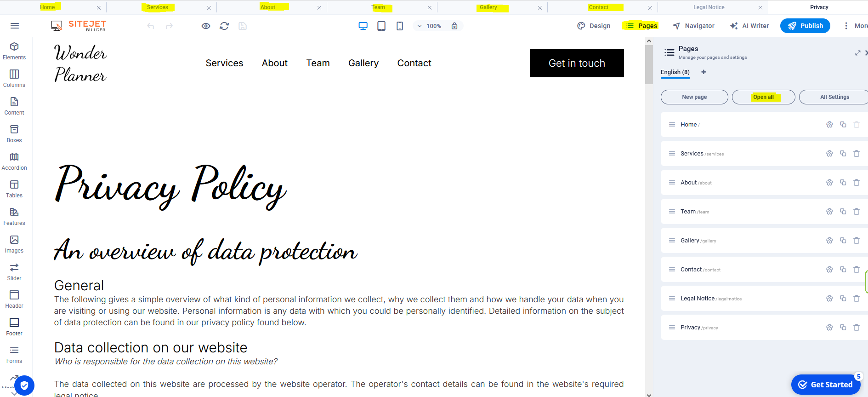Select the Slider element tool
Image resolution: width=868 pixels, height=397 pixels.
point(14,271)
